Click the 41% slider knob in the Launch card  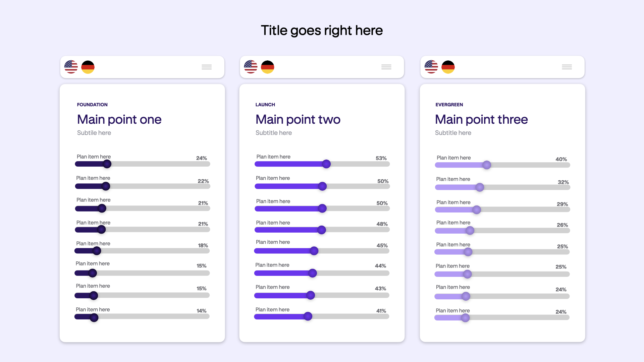(x=308, y=316)
